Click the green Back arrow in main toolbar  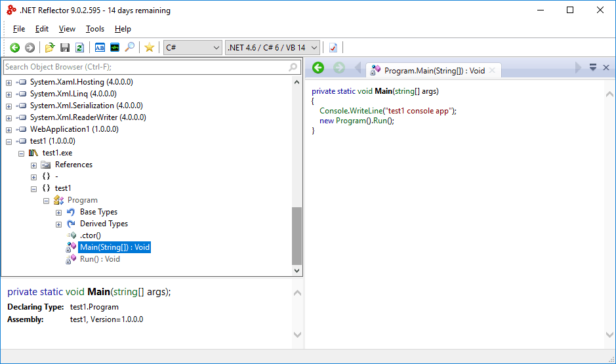pyautogui.click(x=14, y=47)
